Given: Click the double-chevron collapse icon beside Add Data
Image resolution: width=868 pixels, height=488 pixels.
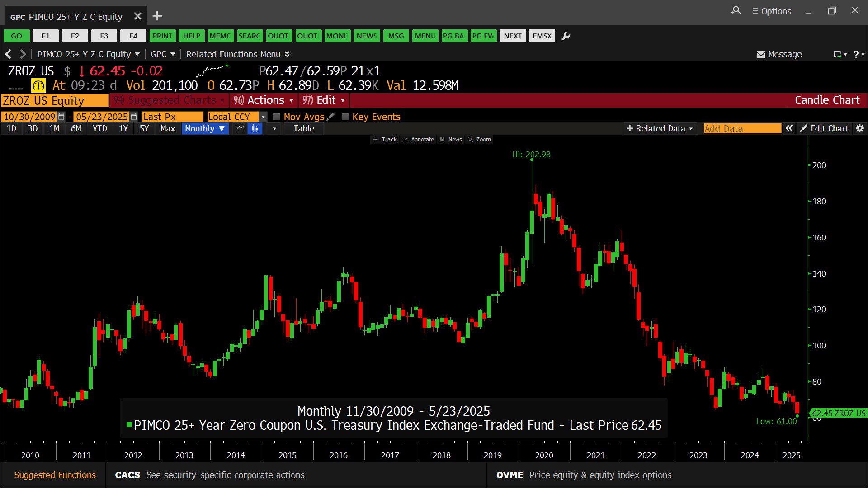Looking at the screenshot, I should tap(789, 129).
